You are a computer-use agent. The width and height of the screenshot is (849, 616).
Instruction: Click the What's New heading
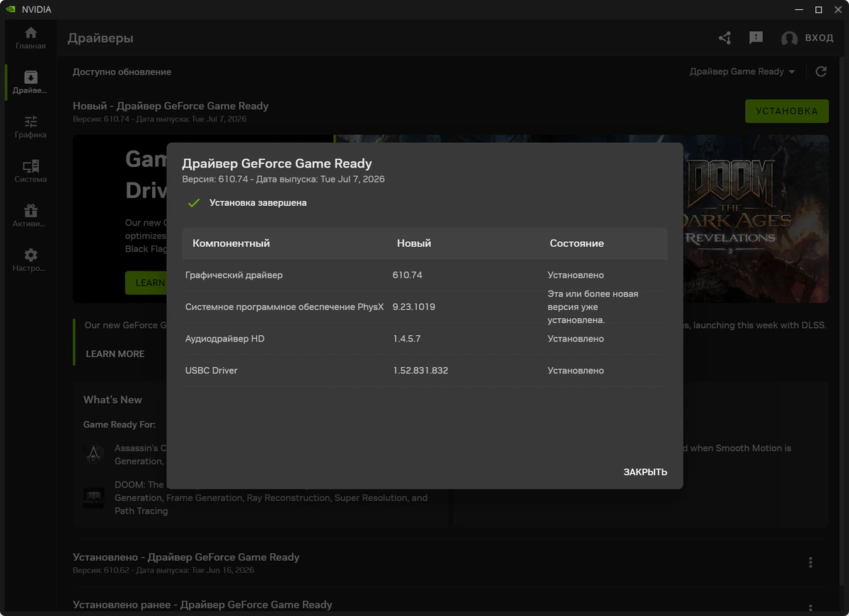pyautogui.click(x=112, y=400)
